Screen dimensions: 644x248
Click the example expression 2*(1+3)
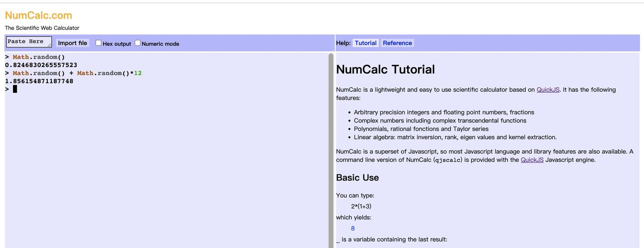click(361, 206)
